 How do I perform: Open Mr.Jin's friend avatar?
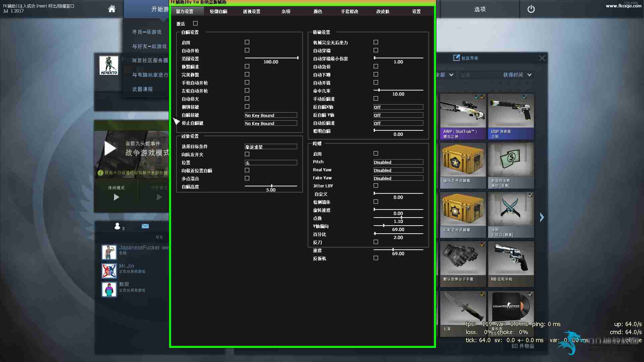click(x=109, y=271)
